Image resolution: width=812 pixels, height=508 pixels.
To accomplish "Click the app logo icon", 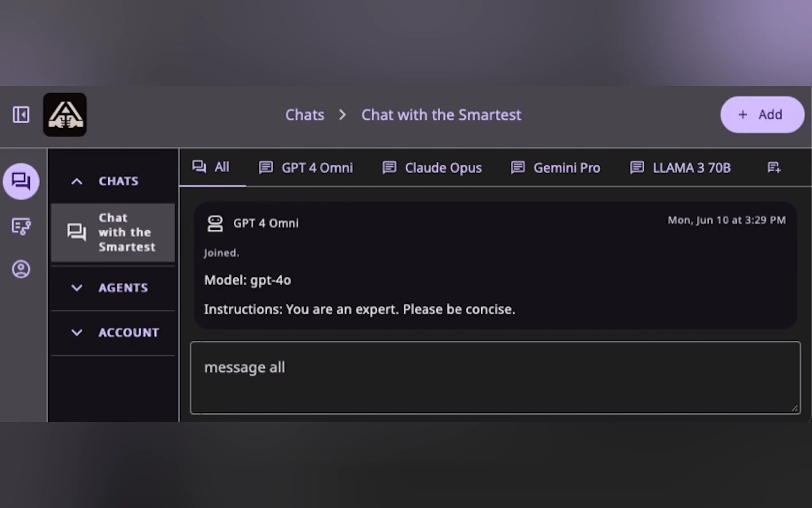I will (65, 115).
